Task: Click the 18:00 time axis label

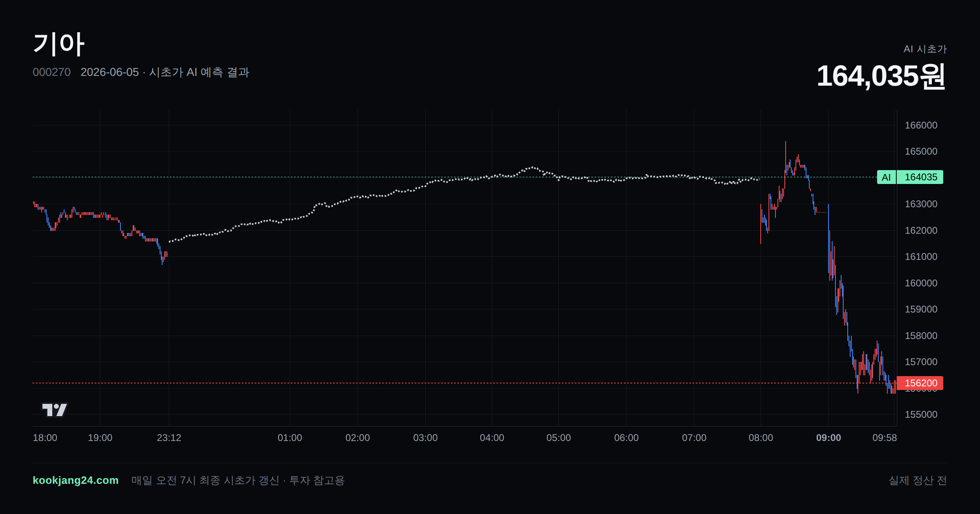Action: click(45, 438)
